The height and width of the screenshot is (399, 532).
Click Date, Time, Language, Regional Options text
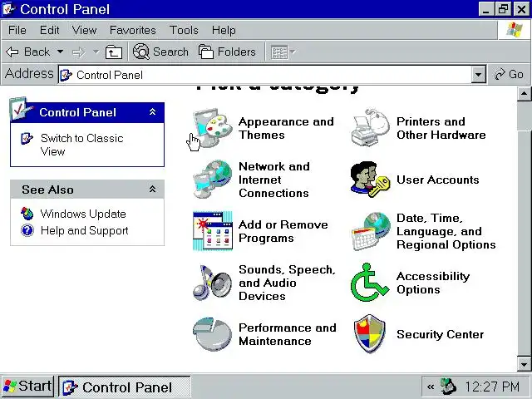(x=446, y=231)
